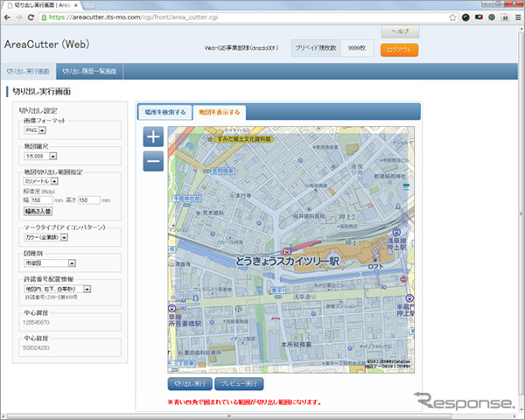Go forward in the browser
This screenshot has width=525, height=420.
19,17
